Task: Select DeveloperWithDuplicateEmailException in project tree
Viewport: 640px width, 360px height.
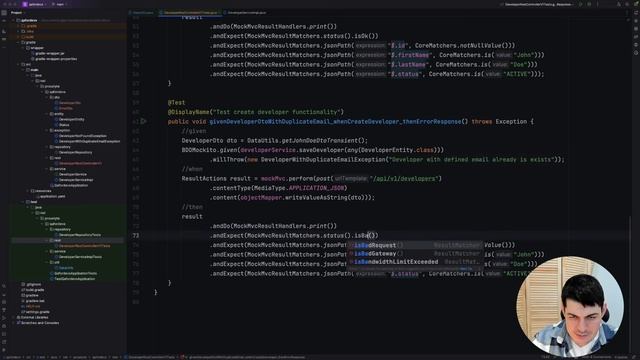Action: (x=89, y=141)
